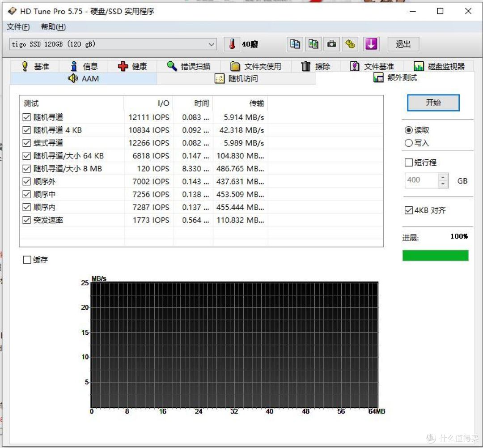
Task: Click the 退出 exit button
Action: click(x=402, y=44)
